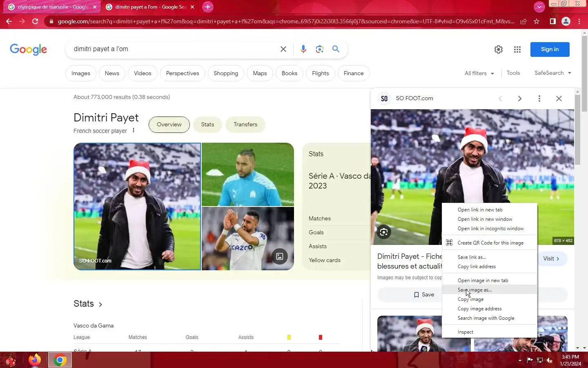Image resolution: width=588 pixels, height=368 pixels.
Task: Show next image in preview panel
Action: click(520, 99)
